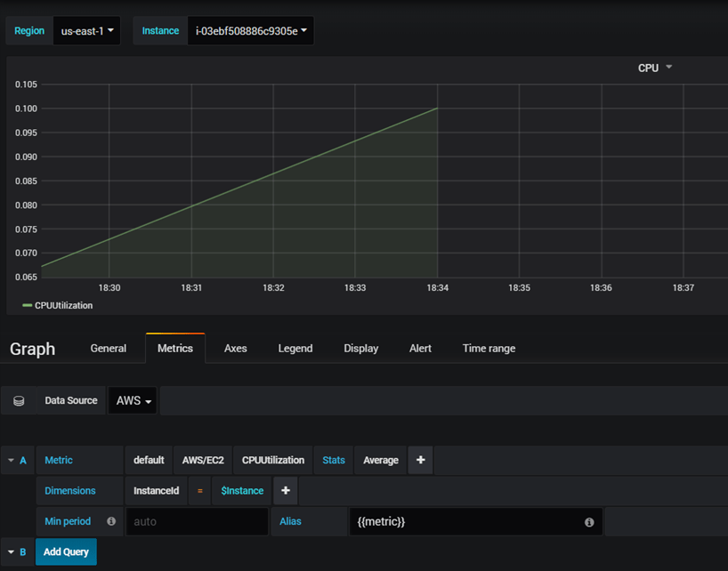Click plus icon to add a dimension
Screen dimensions: 728x571
pos(285,490)
